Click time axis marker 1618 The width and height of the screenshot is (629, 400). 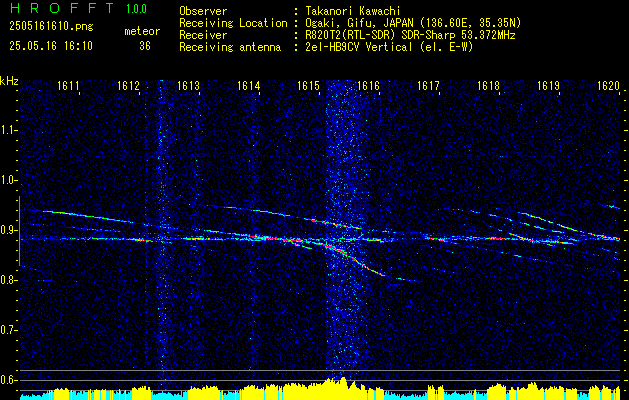point(488,86)
